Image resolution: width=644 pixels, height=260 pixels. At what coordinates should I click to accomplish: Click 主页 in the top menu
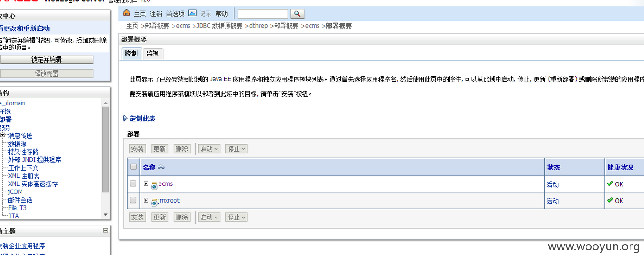(140, 14)
